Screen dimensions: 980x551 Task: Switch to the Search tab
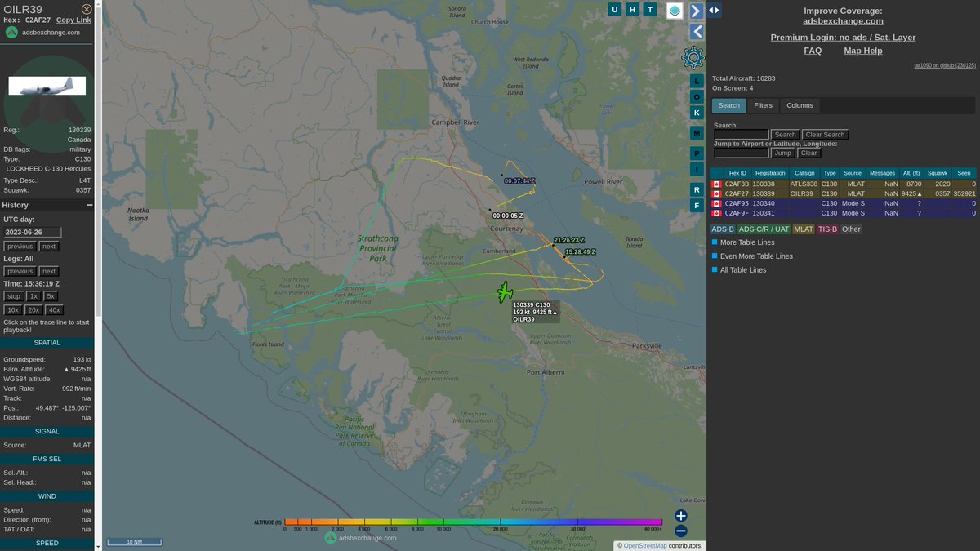729,105
